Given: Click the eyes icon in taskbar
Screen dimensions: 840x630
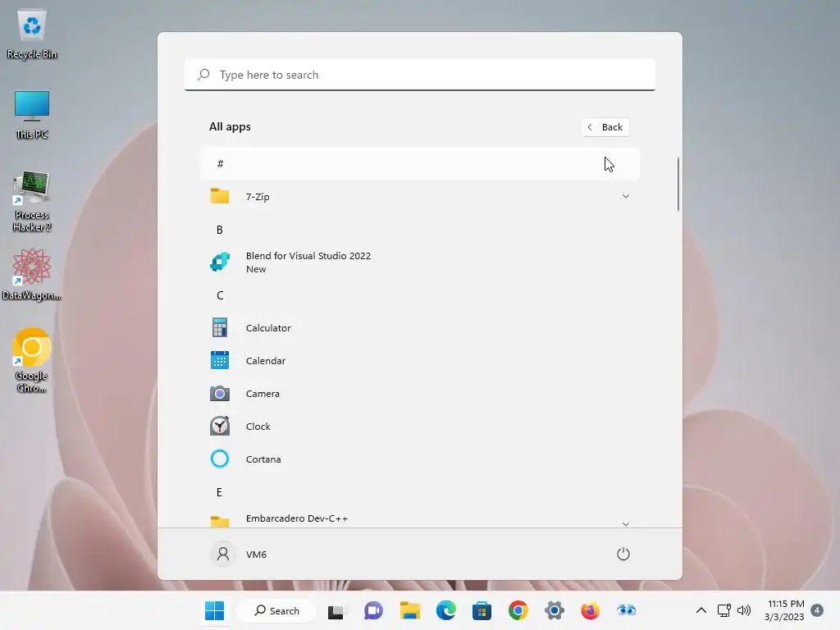Looking at the screenshot, I should click(x=626, y=610).
